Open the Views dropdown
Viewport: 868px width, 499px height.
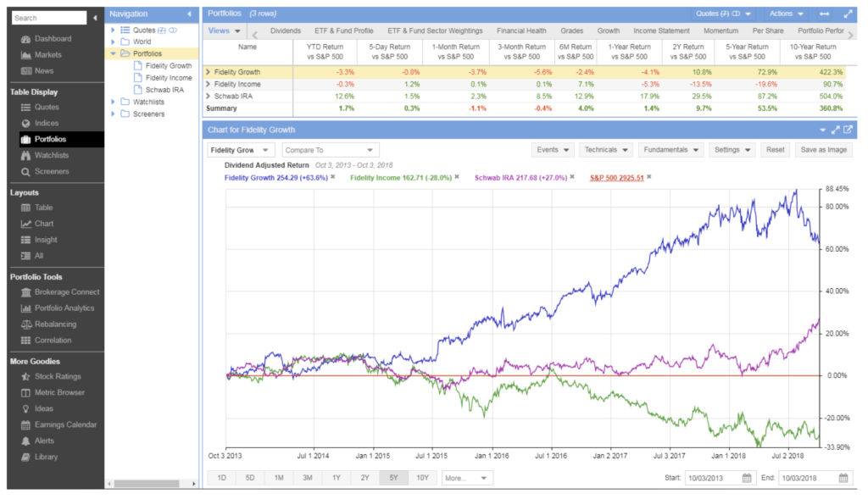point(224,31)
